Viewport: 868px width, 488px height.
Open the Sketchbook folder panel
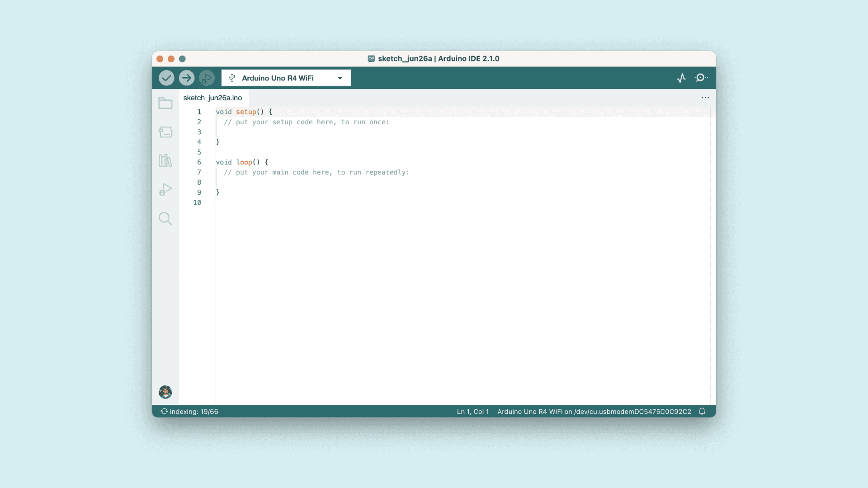(x=165, y=103)
